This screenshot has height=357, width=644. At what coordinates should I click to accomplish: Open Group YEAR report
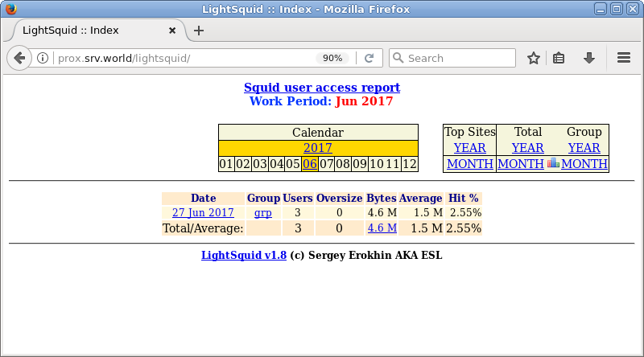[584, 148]
